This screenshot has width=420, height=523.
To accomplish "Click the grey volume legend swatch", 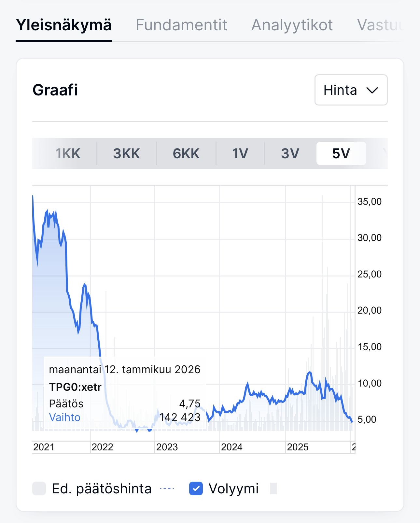I will tap(273, 488).
